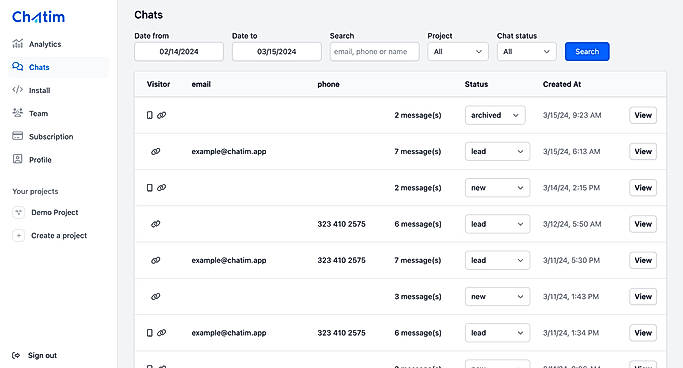View the 3/14/24, 2:15 PM chat
Screen dimensions: 683x368
coord(643,188)
